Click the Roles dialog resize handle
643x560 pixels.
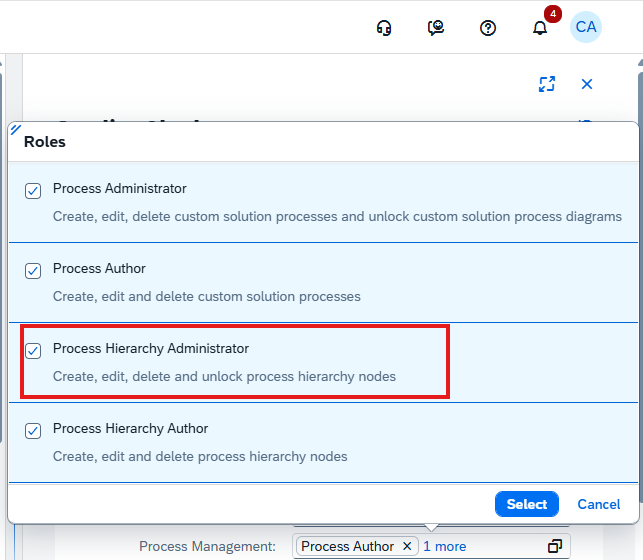tap(16, 130)
